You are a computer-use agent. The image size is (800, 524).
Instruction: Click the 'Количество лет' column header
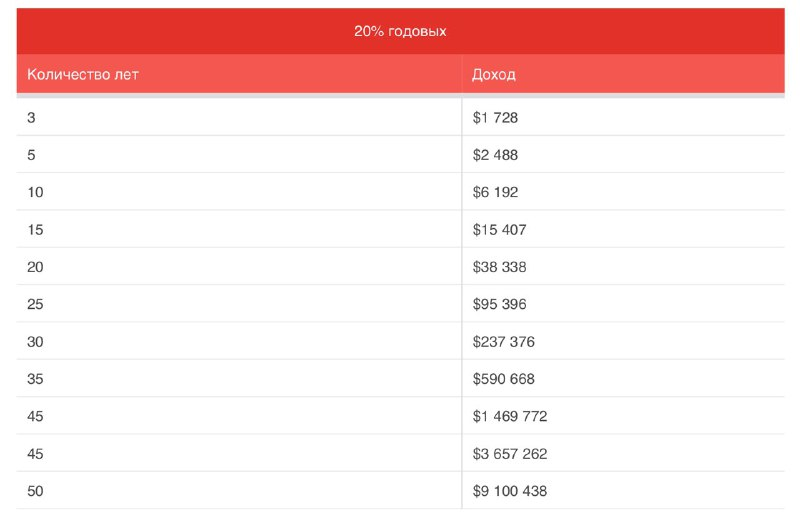point(83,75)
